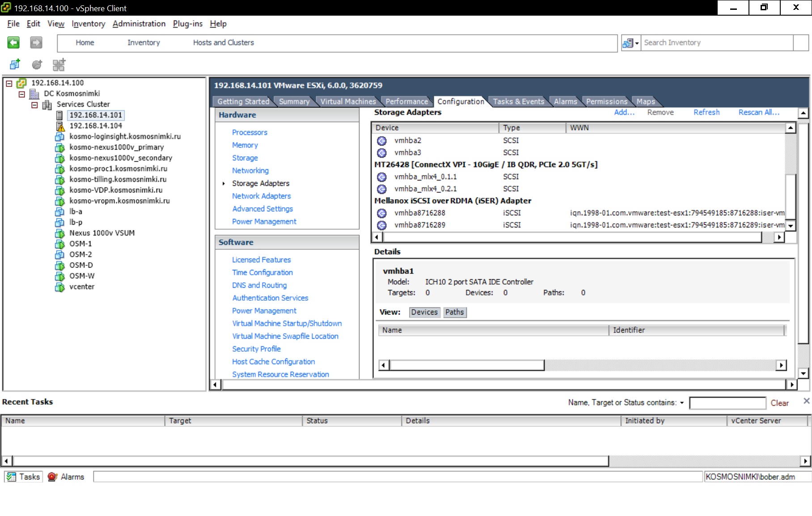Screen dimensions: 812x516
Task: Open the Administration menu
Action: tap(139, 24)
